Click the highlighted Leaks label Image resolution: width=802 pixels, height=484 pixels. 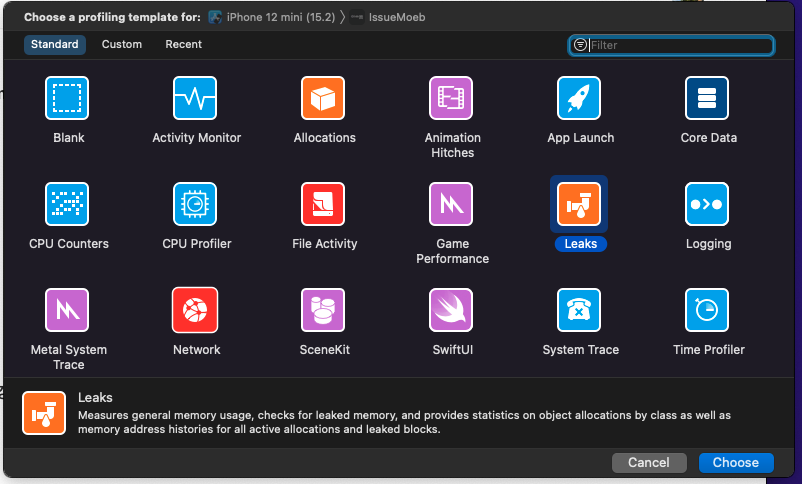(x=581, y=244)
